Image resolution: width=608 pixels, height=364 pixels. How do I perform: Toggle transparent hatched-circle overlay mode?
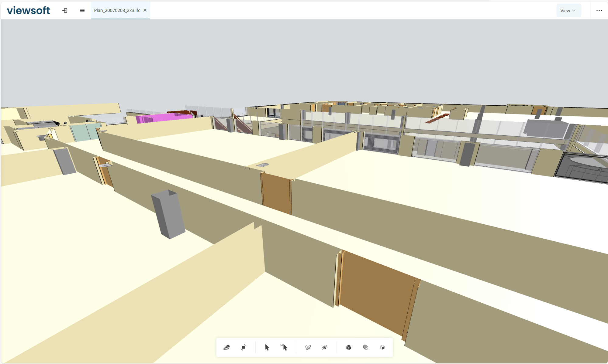point(365,347)
